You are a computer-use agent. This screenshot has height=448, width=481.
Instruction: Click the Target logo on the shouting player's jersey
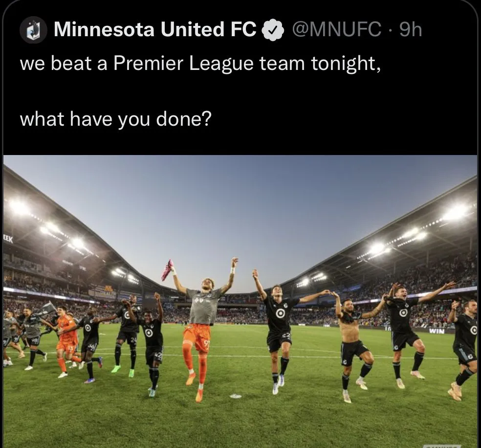pos(403,313)
